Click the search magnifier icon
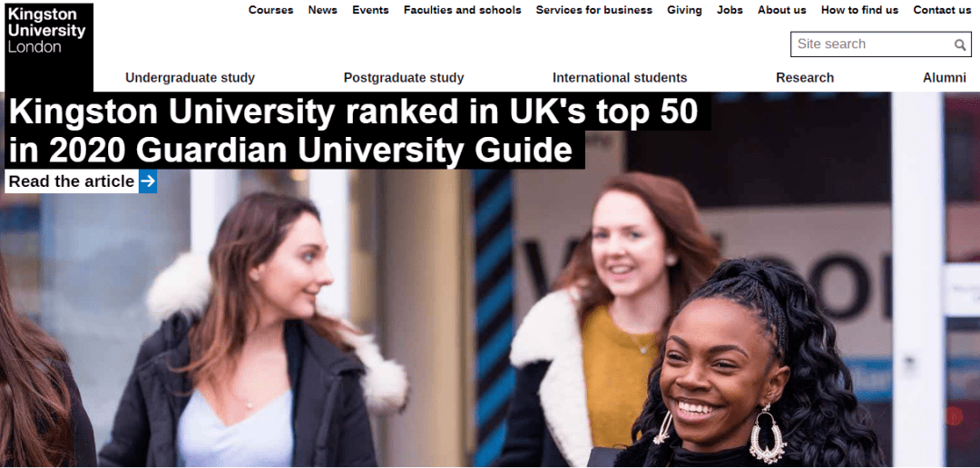Viewport: 980px width, 468px height. (960, 44)
